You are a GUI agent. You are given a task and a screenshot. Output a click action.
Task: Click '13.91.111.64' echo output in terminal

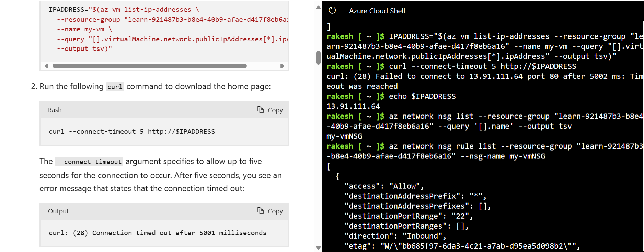pos(353,106)
